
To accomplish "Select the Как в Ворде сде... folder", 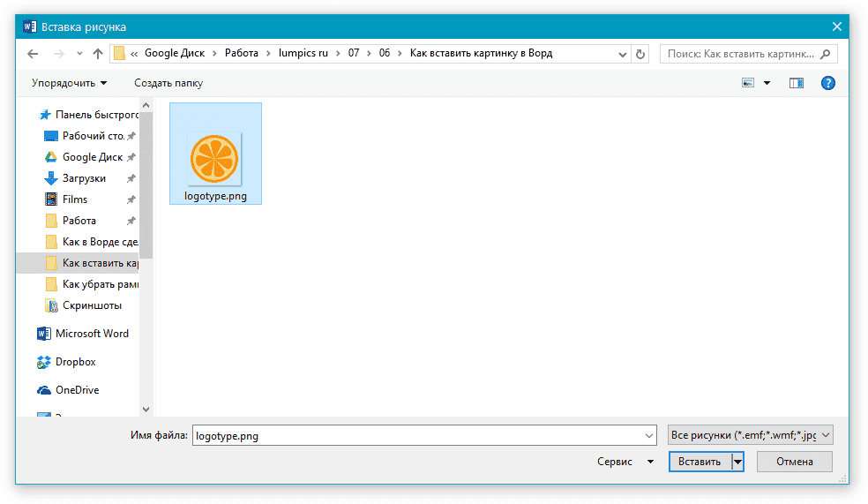I will [x=92, y=242].
